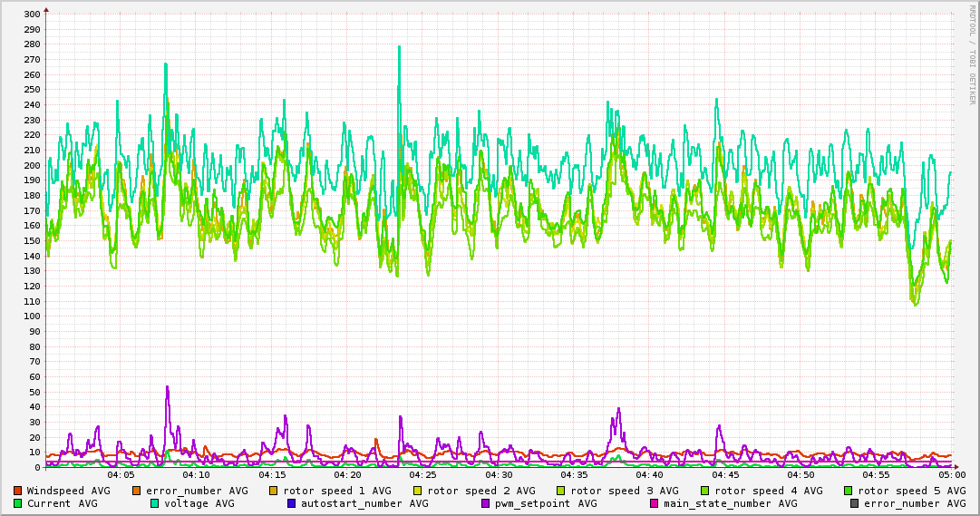The height and width of the screenshot is (516, 980).
Task: Click the 'Windspeed AVG' legend label
Action: tap(68, 491)
